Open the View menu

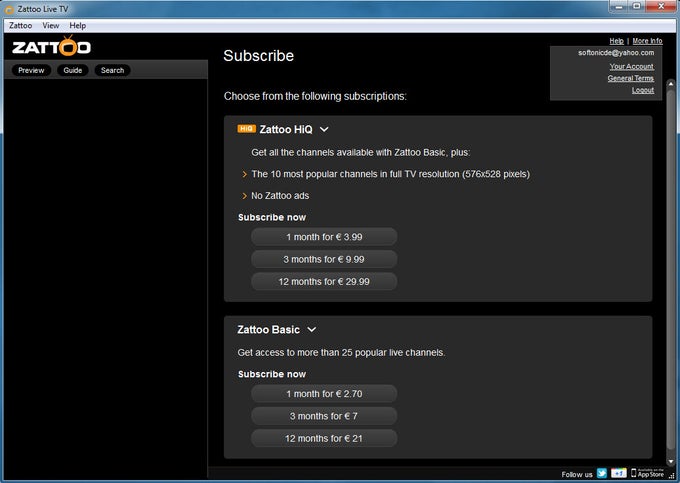point(51,26)
